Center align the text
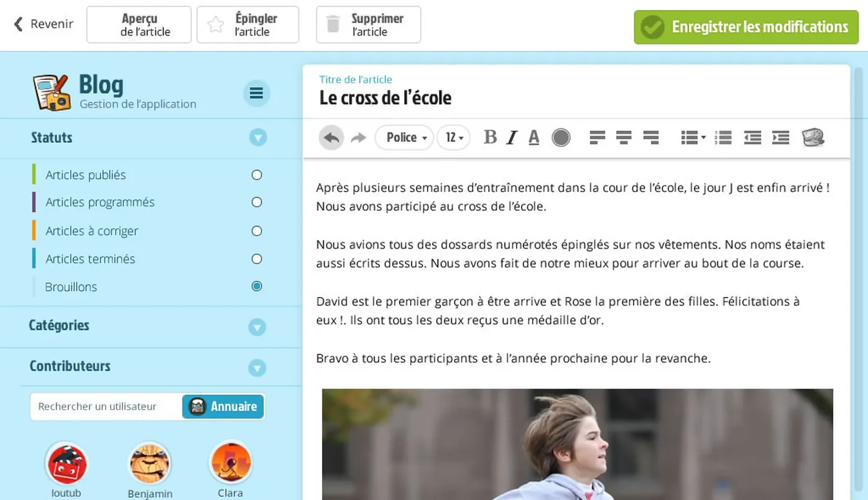868x500 pixels. [x=623, y=137]
